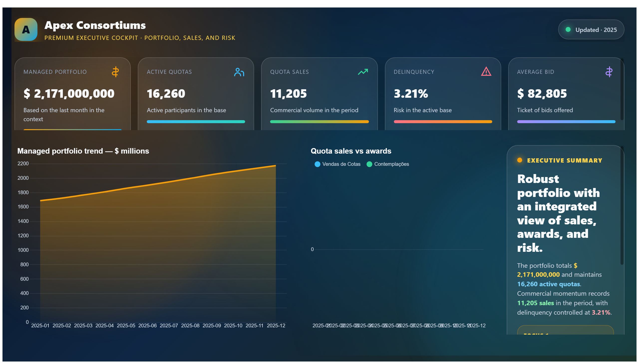Click the QUOTA SALES card label
Viewport: 639px width, 364px height.
(289, 72)
